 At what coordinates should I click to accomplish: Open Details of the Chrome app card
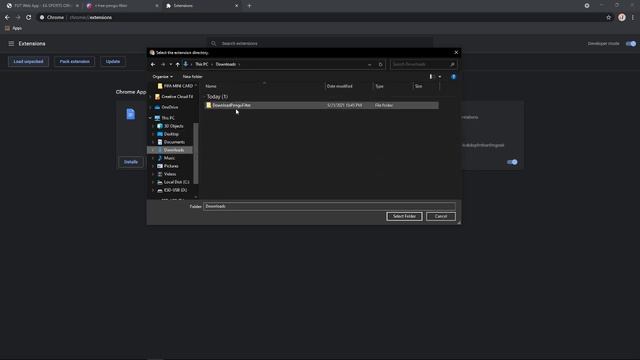pyautogui.click(x=131, y=162)
